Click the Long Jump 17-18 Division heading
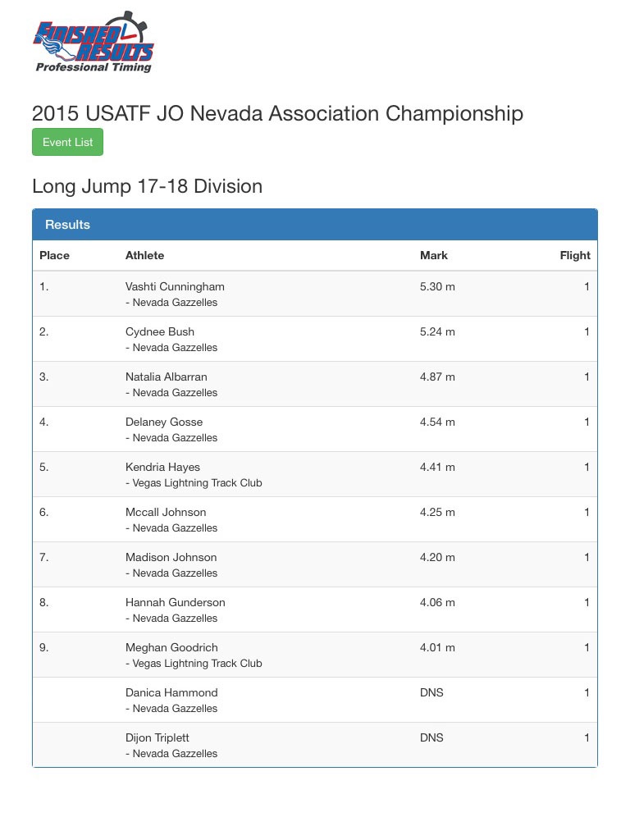 click(x=147, y=186)
